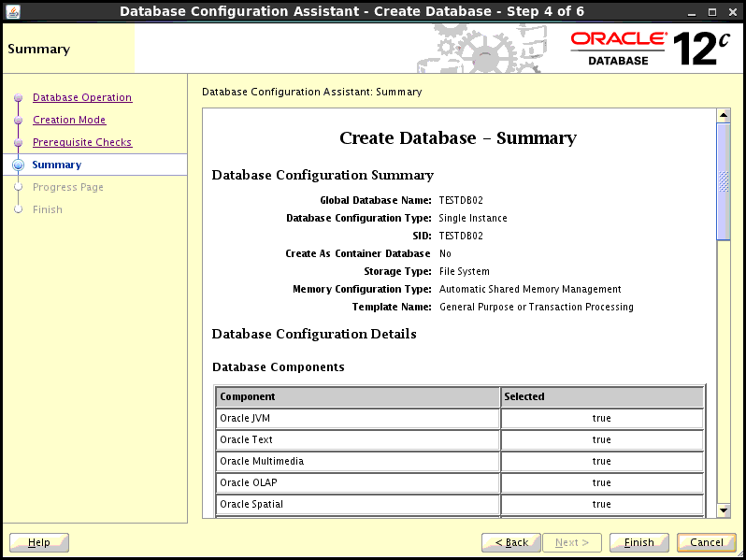Click the summary scrollbar up arrow
This screenshot has width=746, height=560.
(724, 115)
